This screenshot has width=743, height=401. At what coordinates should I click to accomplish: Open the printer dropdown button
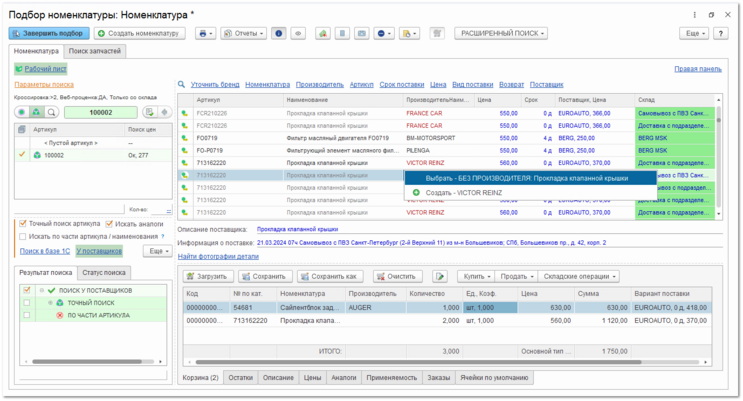(x=206, y=34)
